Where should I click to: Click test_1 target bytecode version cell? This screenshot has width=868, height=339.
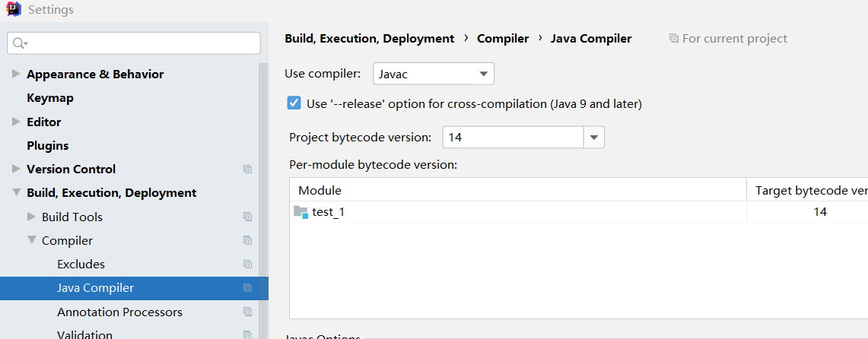click(x=819, y=213)
